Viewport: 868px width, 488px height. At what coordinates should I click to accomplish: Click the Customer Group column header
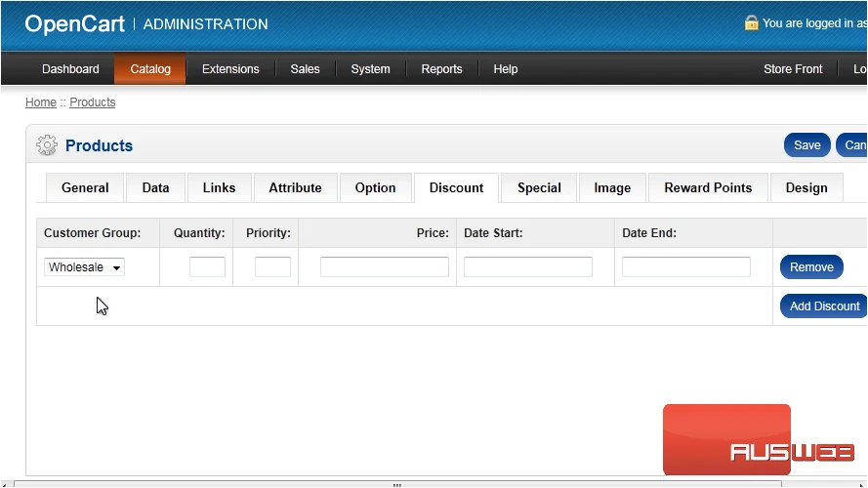coord(93,233)
